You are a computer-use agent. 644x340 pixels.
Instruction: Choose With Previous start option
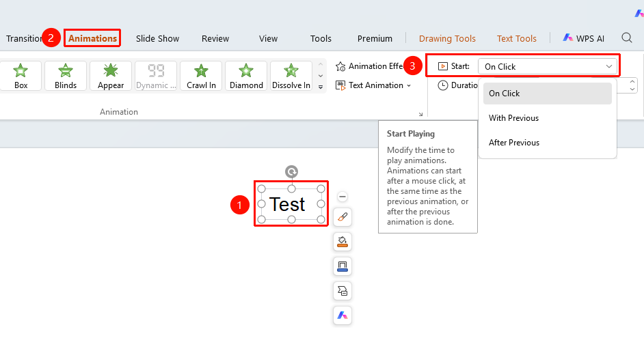[x=547, y=118]
